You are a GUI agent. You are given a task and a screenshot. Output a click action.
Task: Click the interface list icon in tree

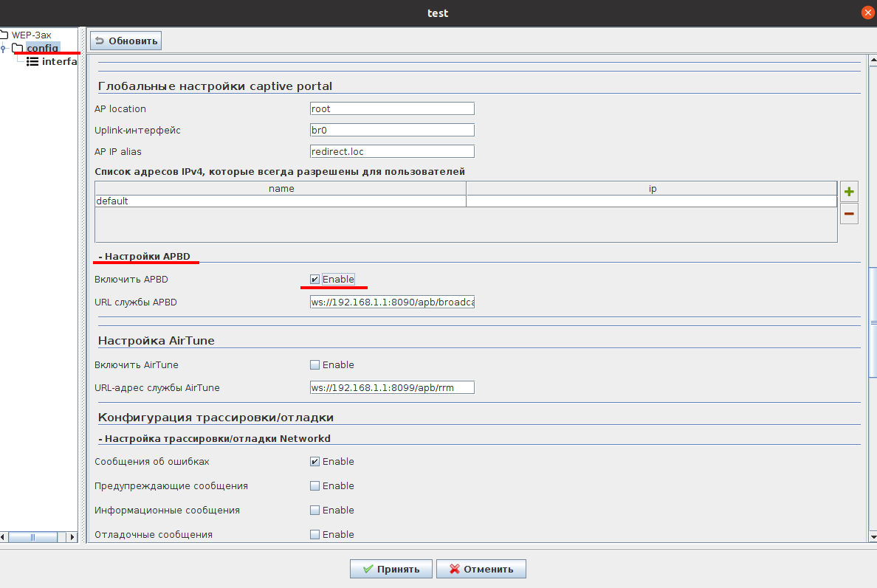[x=32, y=62]
